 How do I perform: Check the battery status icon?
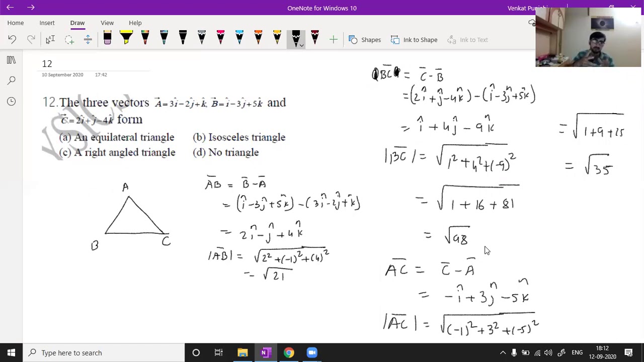pyautogui.click(x=525, y=352)
